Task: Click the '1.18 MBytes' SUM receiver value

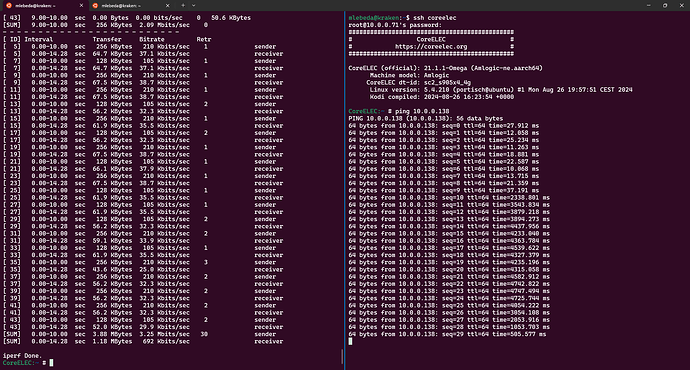Action: [x=112, y=341]
